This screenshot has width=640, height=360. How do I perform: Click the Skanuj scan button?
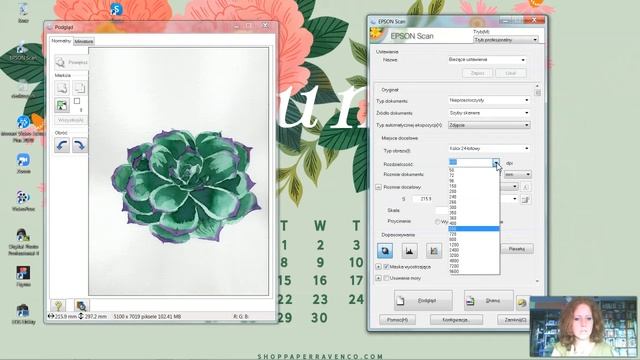pyautogui.click(x=489, y=300)
